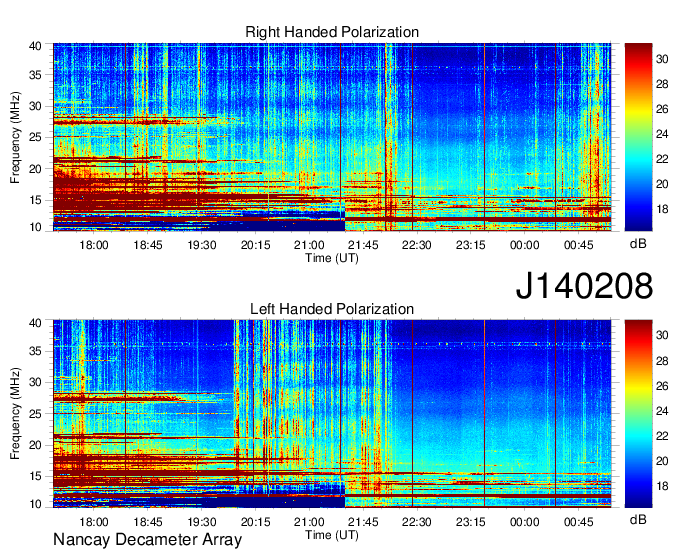Click the 18:00 time tick of Left Handed plot

click(x=94, y=522)
